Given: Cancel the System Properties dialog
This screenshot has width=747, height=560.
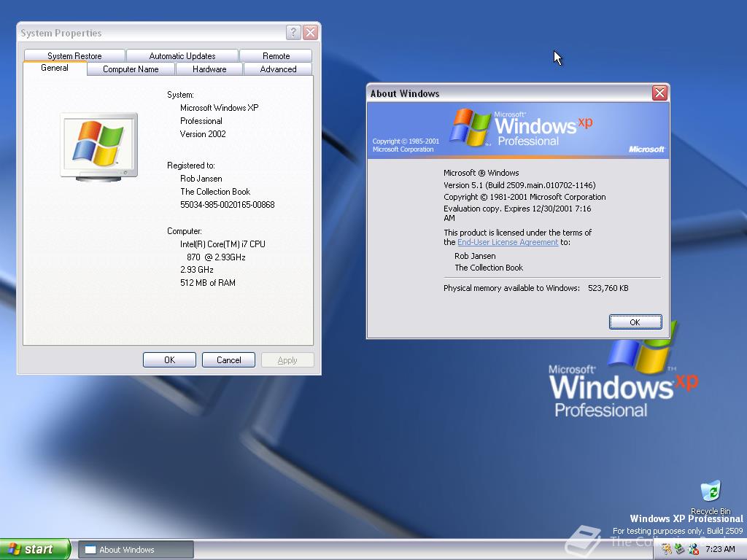Looking at the screenshot, I should point(228,360).
